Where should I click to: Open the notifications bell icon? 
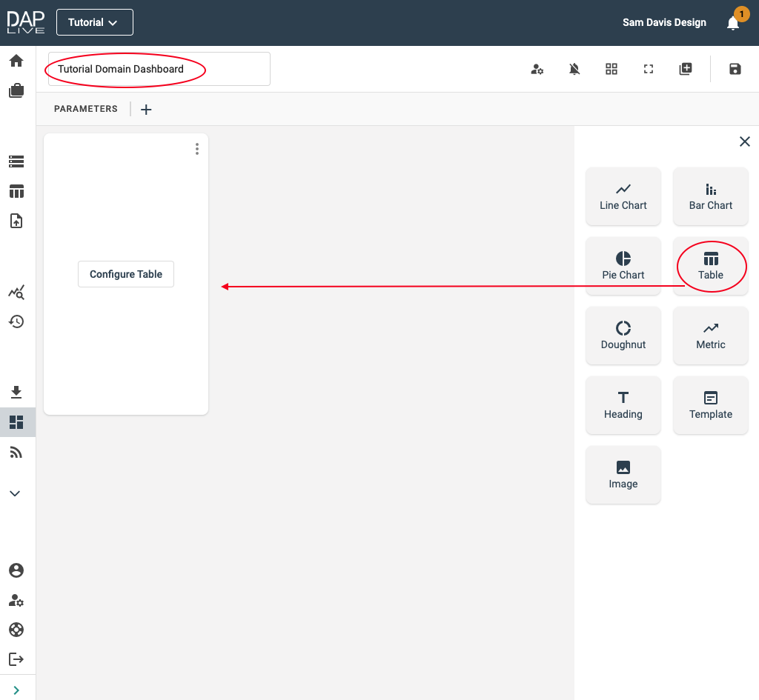(732, 23)
